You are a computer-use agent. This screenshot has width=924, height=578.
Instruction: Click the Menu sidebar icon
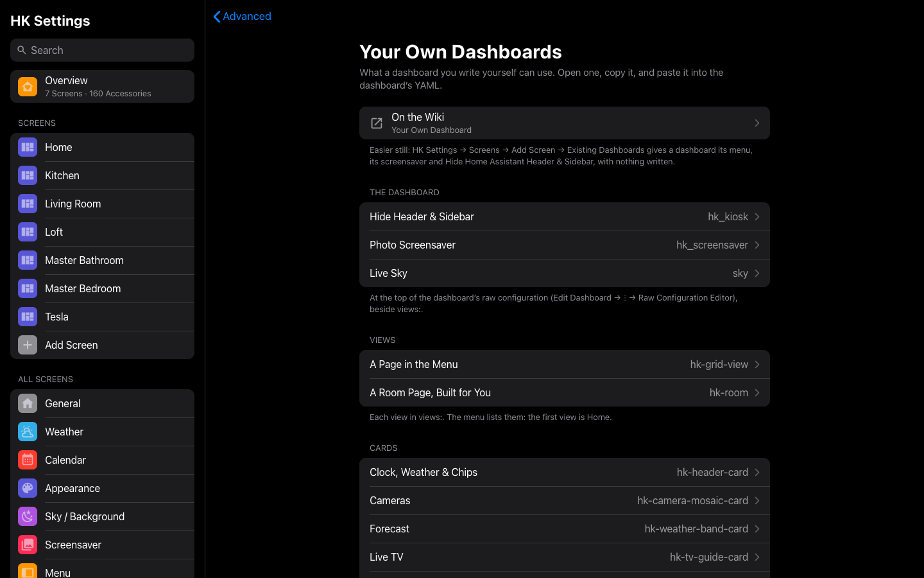[x=28, y=570]
